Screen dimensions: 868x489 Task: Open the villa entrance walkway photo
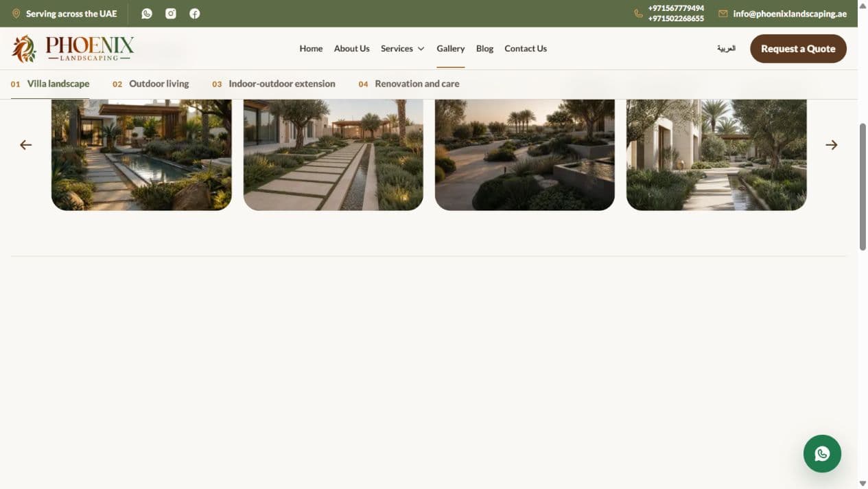click(716, 155)
